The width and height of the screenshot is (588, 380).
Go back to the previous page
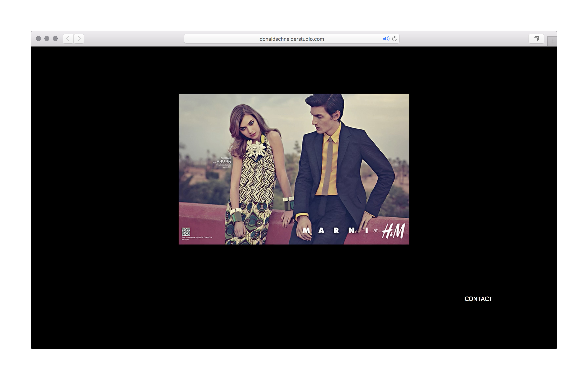coord(68,39)
